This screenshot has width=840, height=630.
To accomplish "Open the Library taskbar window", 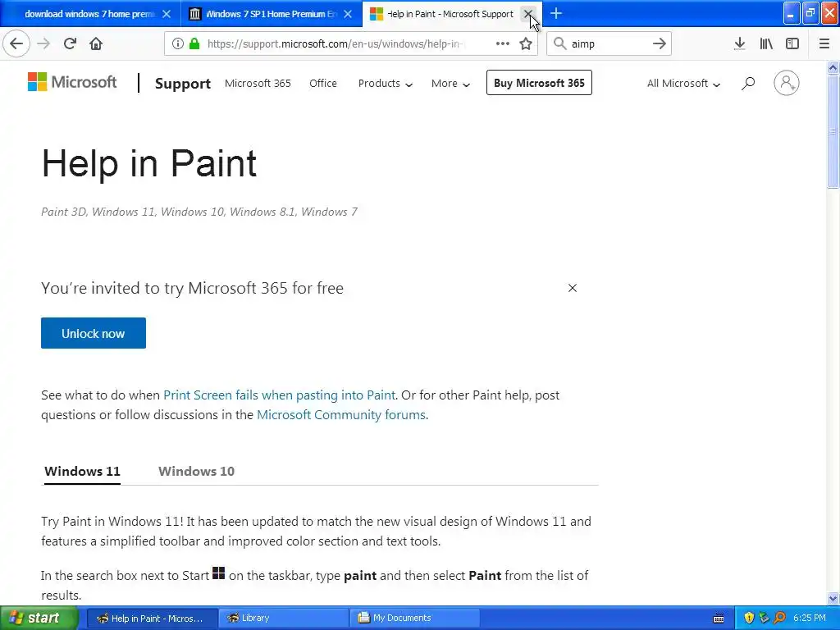I will point(283,619).
